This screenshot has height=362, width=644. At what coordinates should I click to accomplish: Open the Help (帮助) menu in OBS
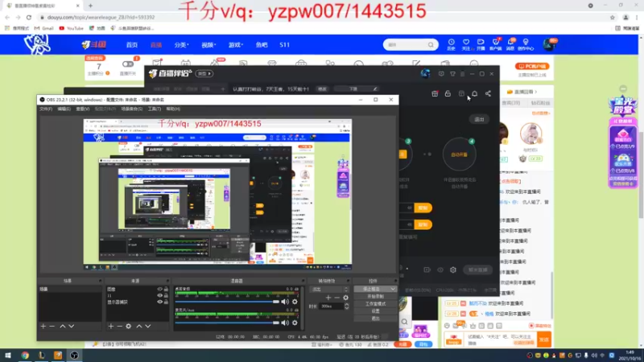click(173, 109)
